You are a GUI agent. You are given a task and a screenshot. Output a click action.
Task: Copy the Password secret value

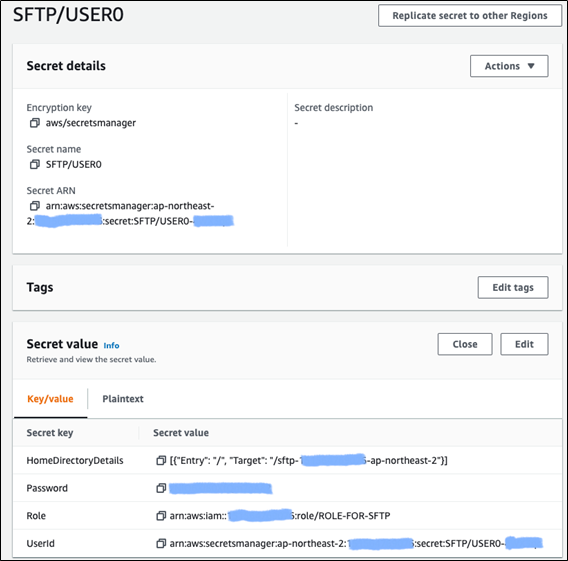click(161, 488)
